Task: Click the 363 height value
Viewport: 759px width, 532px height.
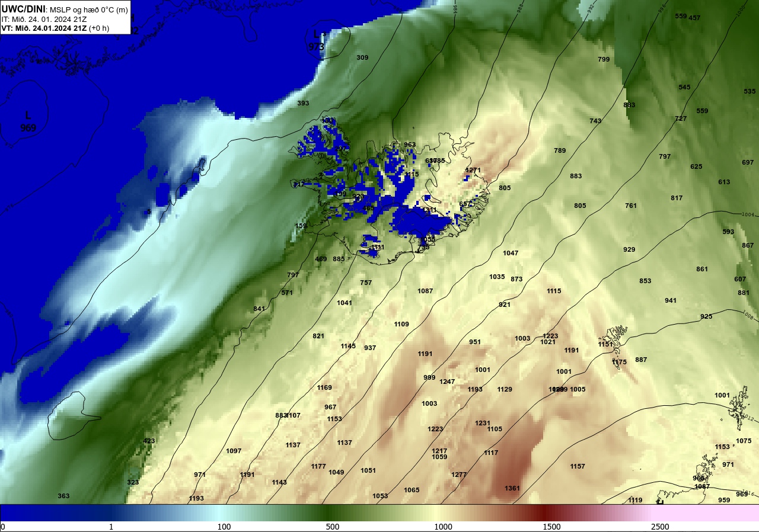Action: pos(63,496)
